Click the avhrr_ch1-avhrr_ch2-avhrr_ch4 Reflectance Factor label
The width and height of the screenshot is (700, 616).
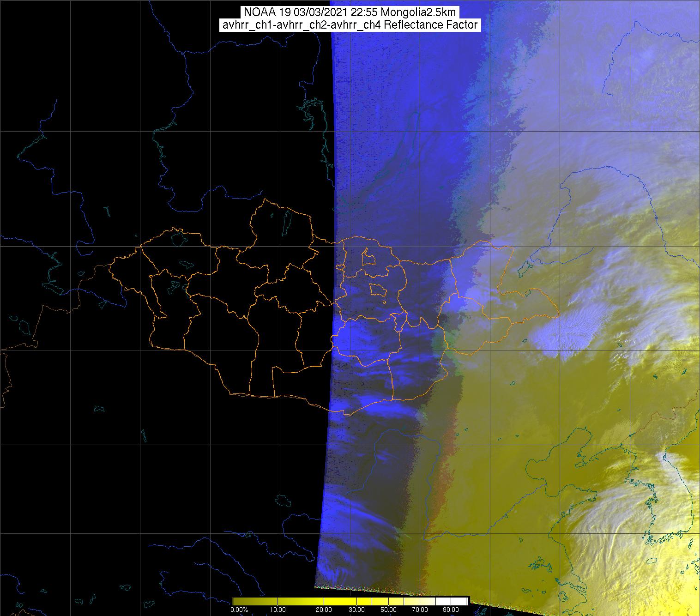pos(350,25)
